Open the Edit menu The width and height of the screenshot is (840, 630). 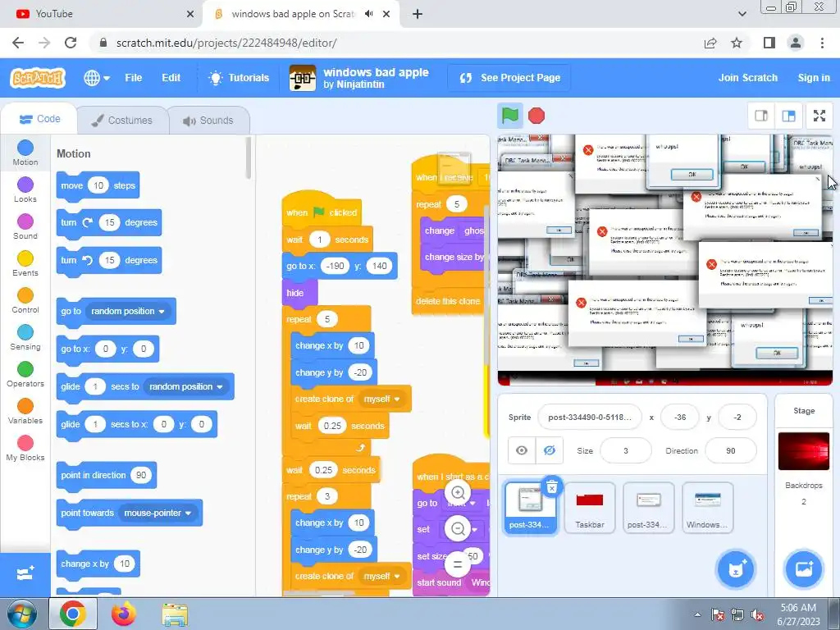[171, 78]
